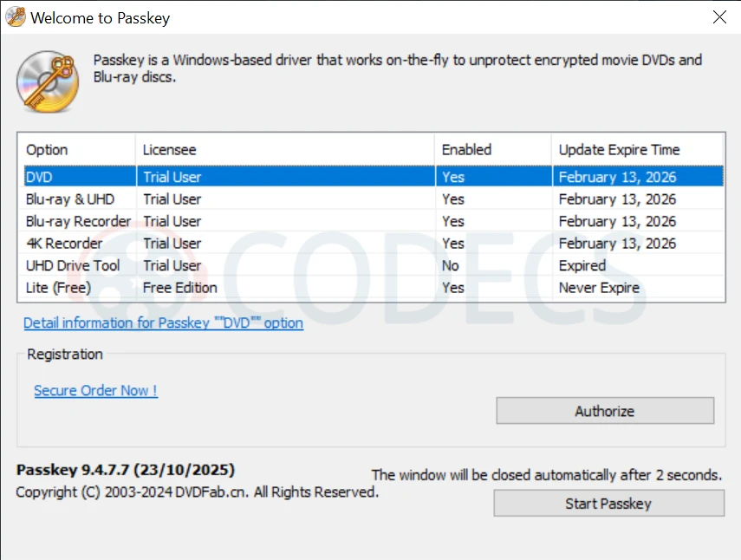
Task: Sort by the Option column header
Action: (x=47, y=150)
